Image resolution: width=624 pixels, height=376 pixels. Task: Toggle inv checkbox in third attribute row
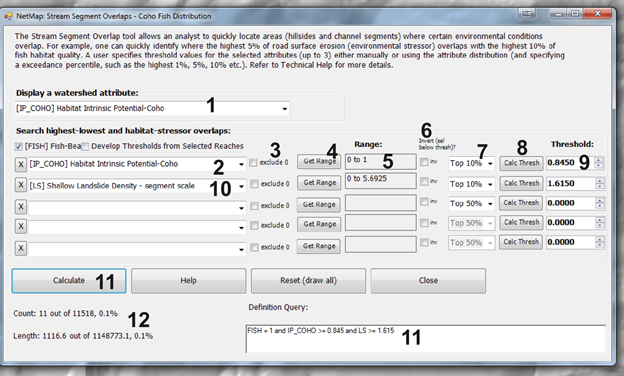[424, 201]
